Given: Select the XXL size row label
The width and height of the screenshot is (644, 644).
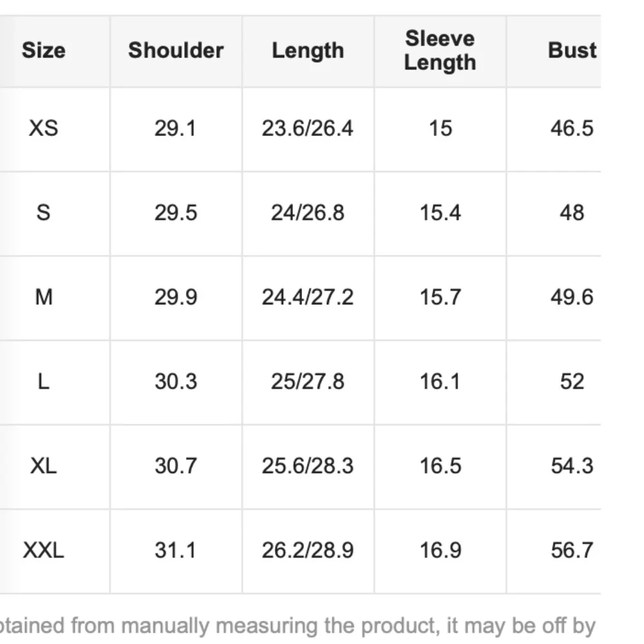Looking at the screenshot, I should click(43, 551).
